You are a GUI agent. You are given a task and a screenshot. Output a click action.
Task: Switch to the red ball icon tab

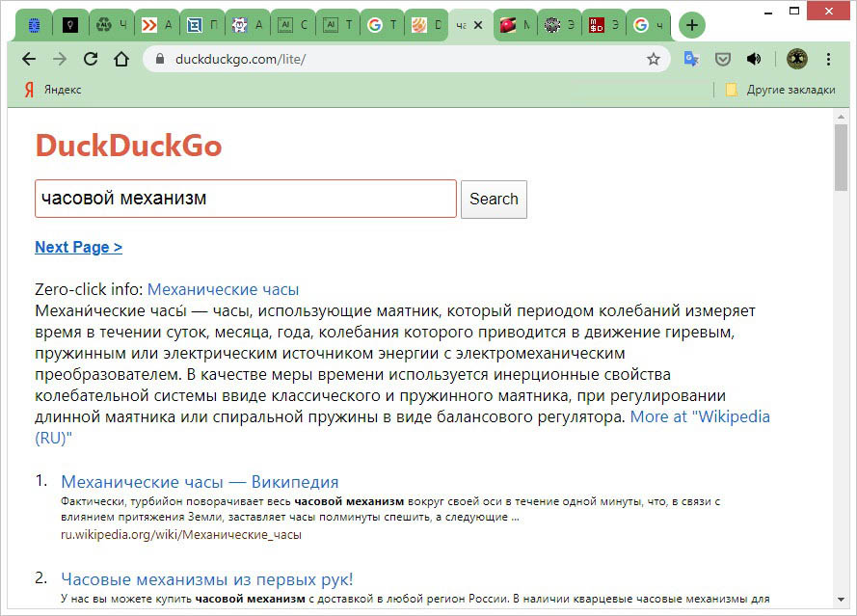[x=515, y=25]
